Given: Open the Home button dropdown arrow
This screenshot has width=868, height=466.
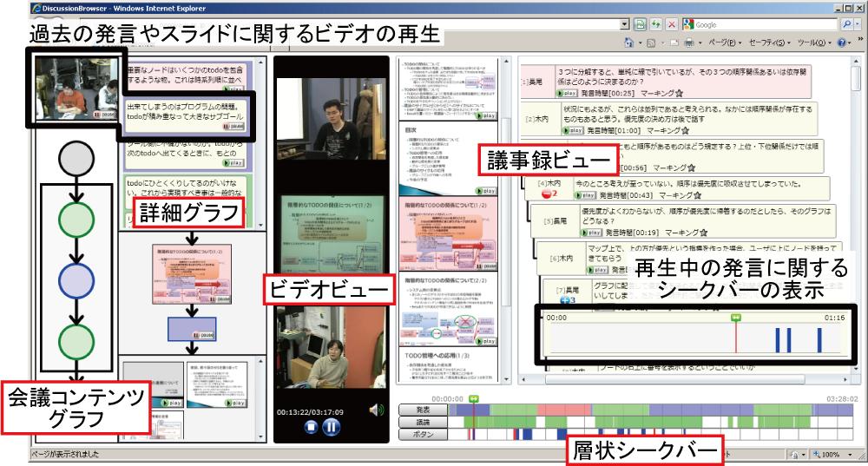Looking at the screenshot, I should (640, 43).
